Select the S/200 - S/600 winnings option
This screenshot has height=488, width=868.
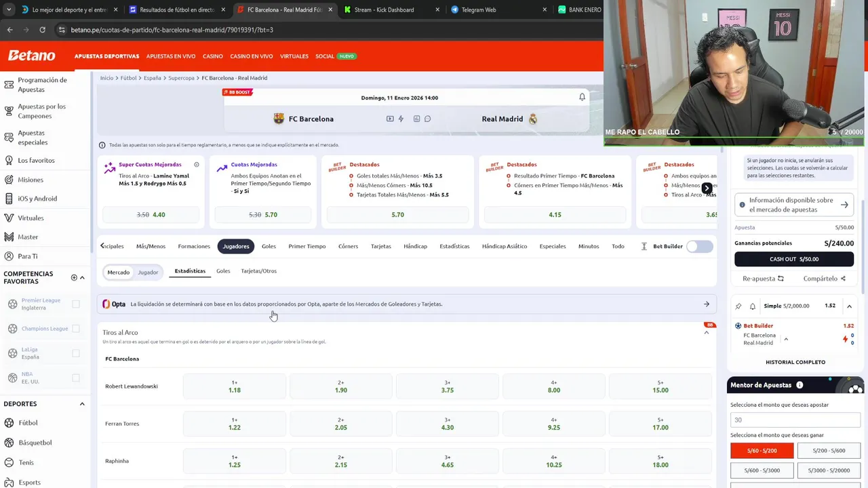click(x=829, y=451)
